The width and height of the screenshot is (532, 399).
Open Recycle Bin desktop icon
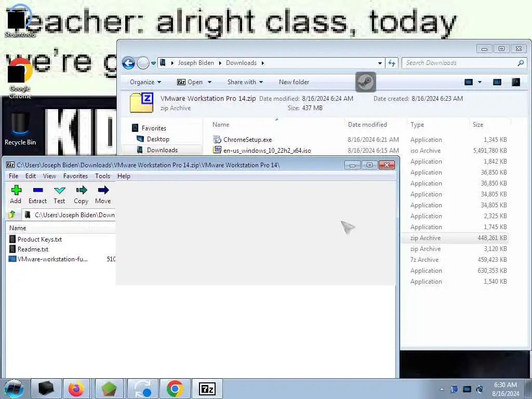point(20,129)
